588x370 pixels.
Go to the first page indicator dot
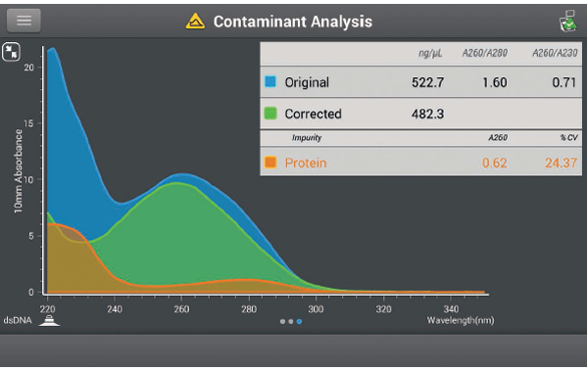(282, 321)
